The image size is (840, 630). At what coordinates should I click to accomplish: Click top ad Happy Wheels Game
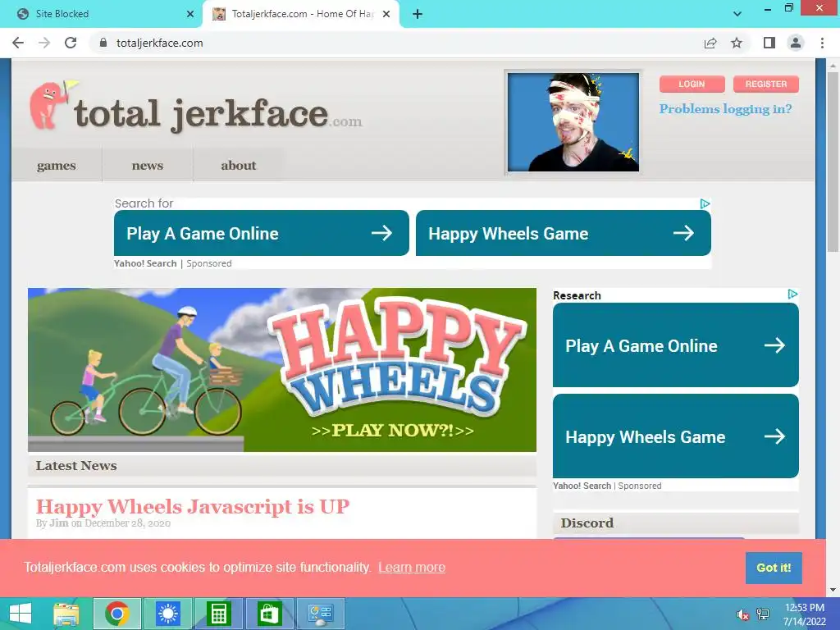pyautogui.click(x=564, y=233)
